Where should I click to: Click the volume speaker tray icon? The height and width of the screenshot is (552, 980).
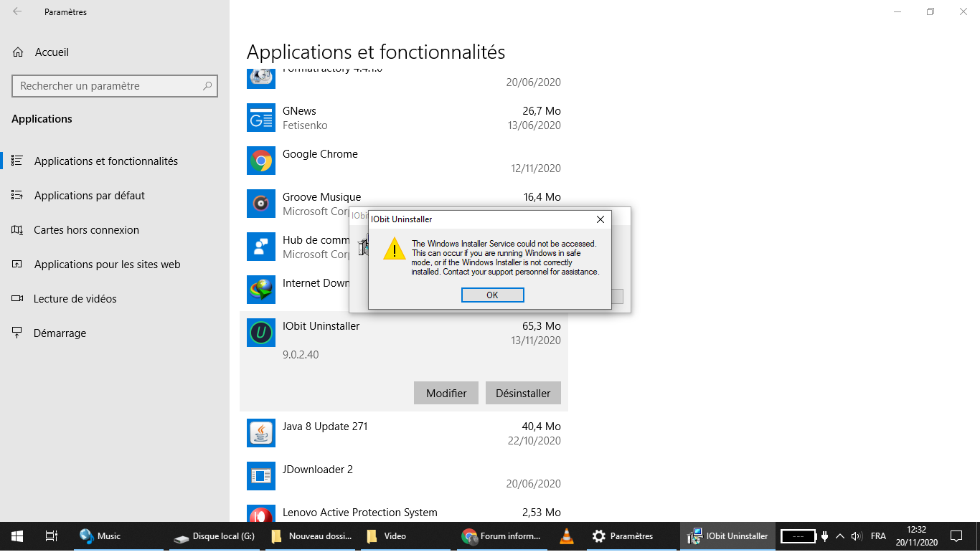pos(856,536)
